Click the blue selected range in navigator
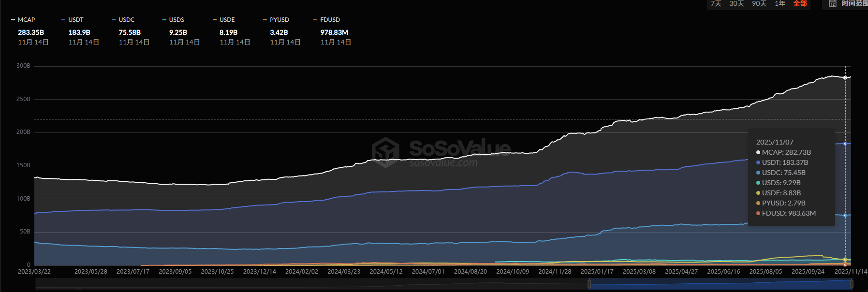The height and width of the screenshot is (292, 868). pos(721,284)
